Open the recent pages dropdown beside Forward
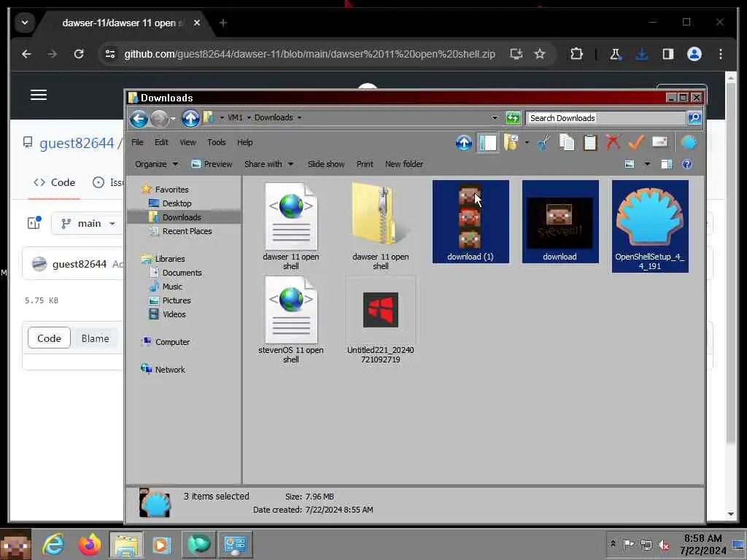747x560 pixels. click(x=172, y=118)
